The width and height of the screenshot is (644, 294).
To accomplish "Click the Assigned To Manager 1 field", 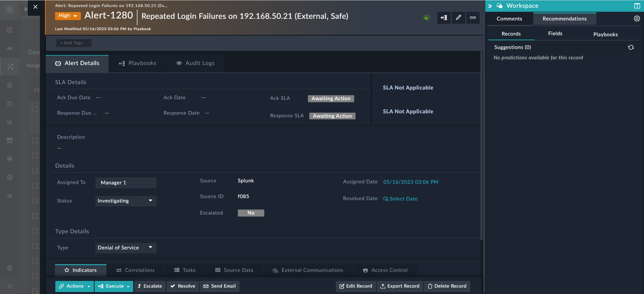I will tap(126, 183).
